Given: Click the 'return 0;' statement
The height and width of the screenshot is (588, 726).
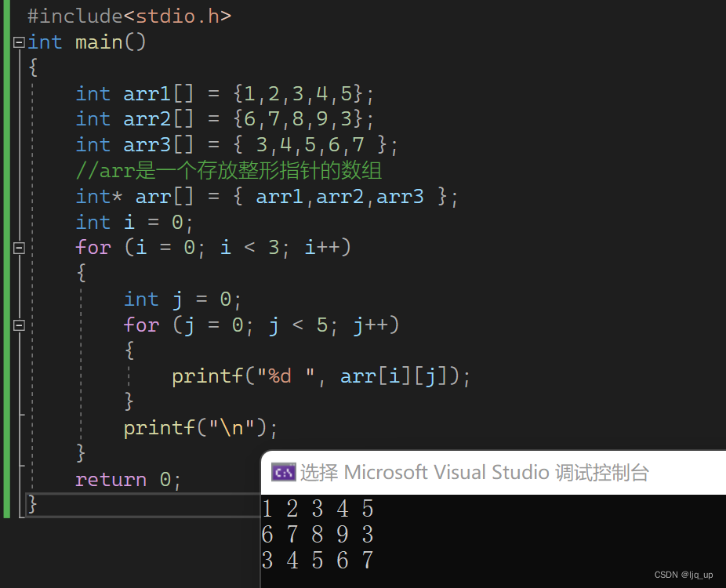Looking at the screenshot, I should tap(128, 480).
